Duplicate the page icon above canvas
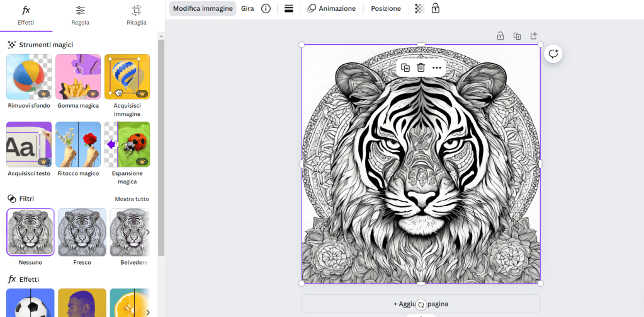This screenshot has width=644, height=317. click(517, 36)
